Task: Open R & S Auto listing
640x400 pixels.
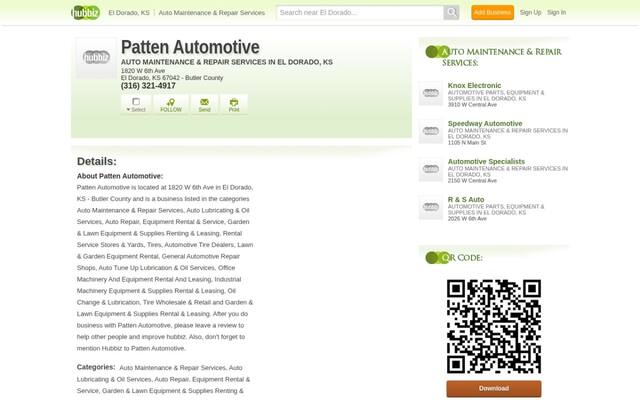Action: click(466, 199)
